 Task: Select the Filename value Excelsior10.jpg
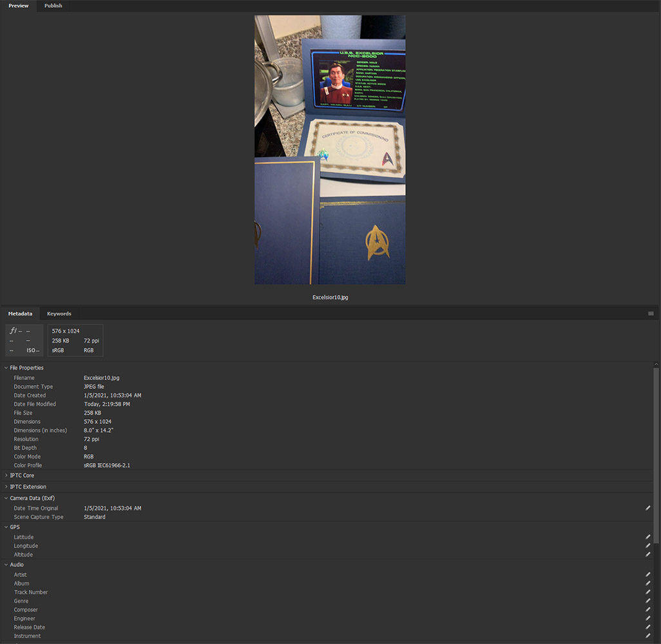click(x=102, y=378)
